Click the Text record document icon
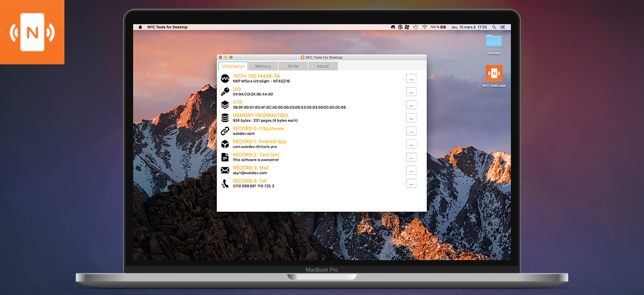The image size is (644, 295). click(x=225, y=157)
